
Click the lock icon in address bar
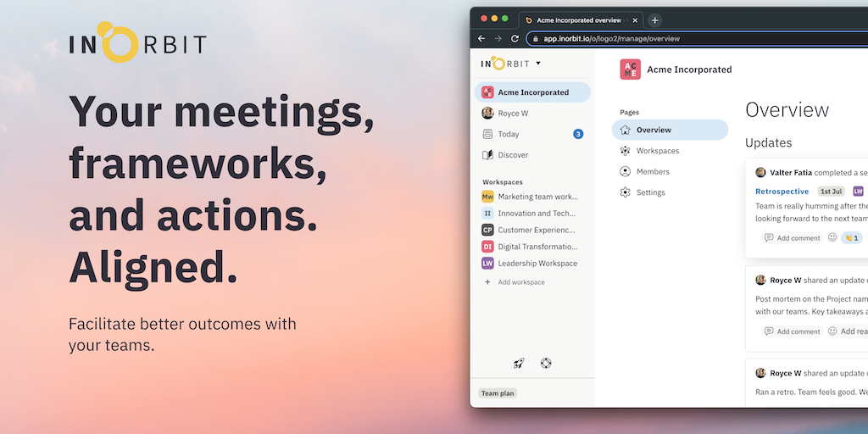pos(535,39)
